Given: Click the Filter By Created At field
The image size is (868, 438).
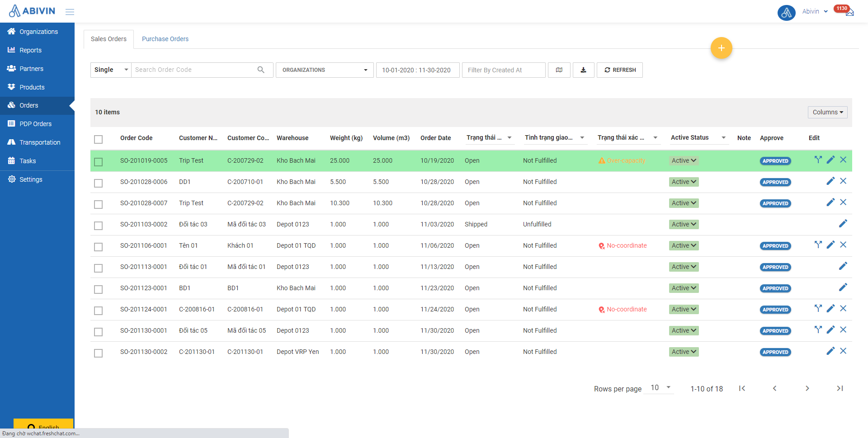Looking at the screenshot, I should coord(504,70).
